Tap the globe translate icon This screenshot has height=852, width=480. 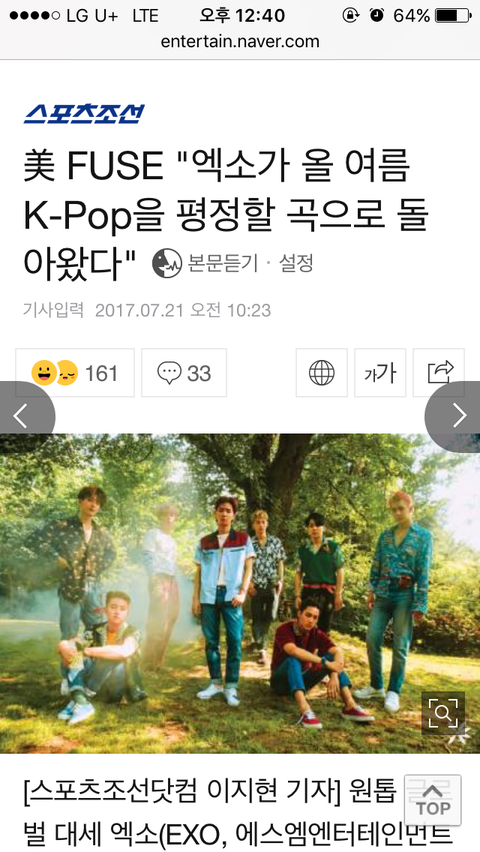[321, 373]
